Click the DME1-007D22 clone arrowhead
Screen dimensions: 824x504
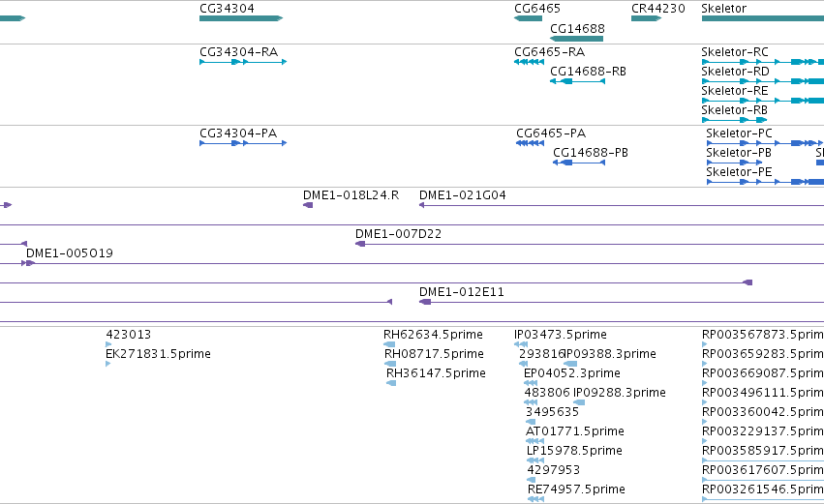[360, 244]
